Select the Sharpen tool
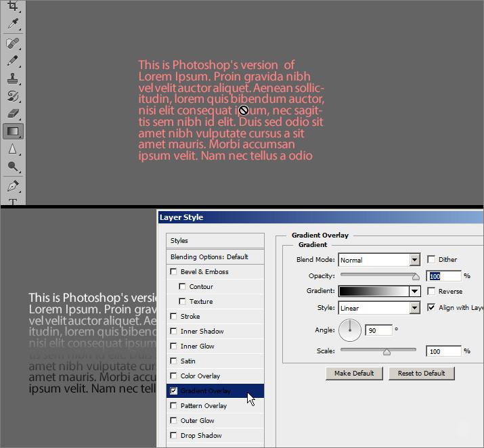This screenshot has width=484, height=448. coord(13,149)
